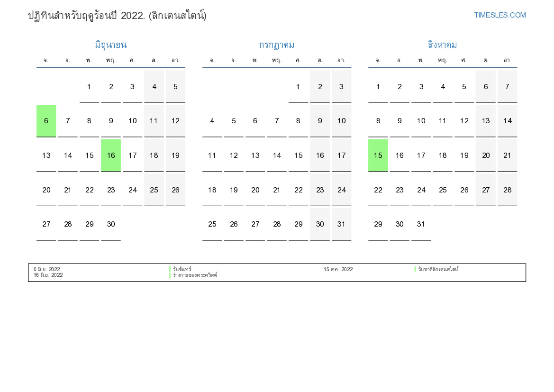Select day 31 in สิงหาคม

(421, 224)
